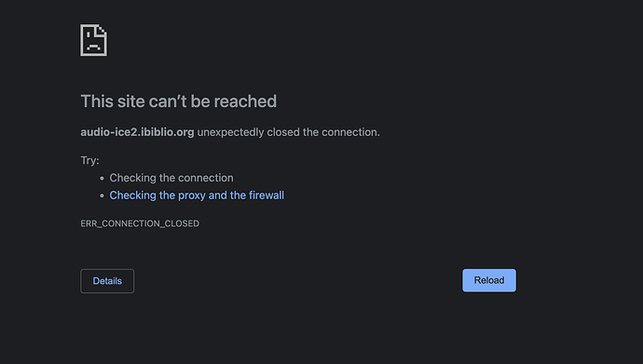
Task: Click the folded corner of the page icon
Action: click(102, 31)
